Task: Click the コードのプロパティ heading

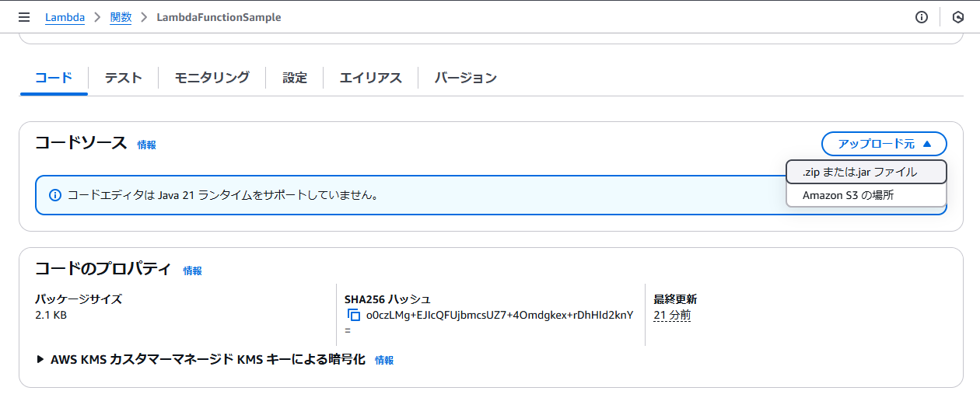Action: point(103,269)
